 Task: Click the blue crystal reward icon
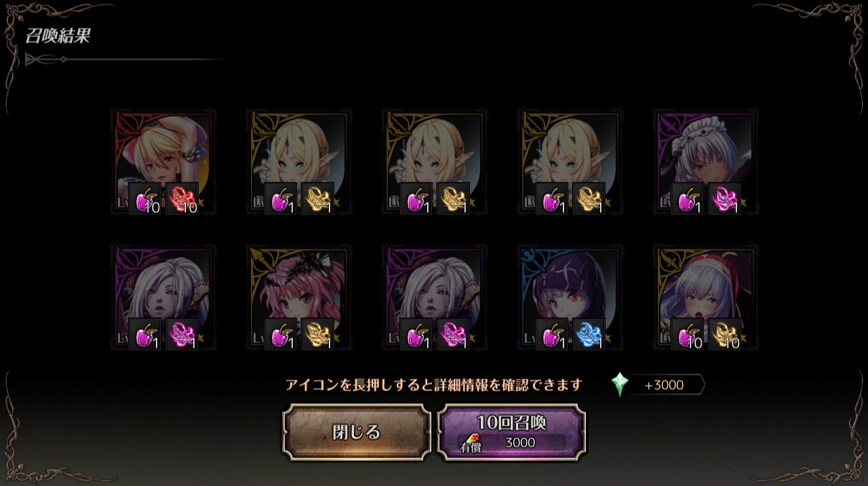pyautogui.click(x=589, y=334)
